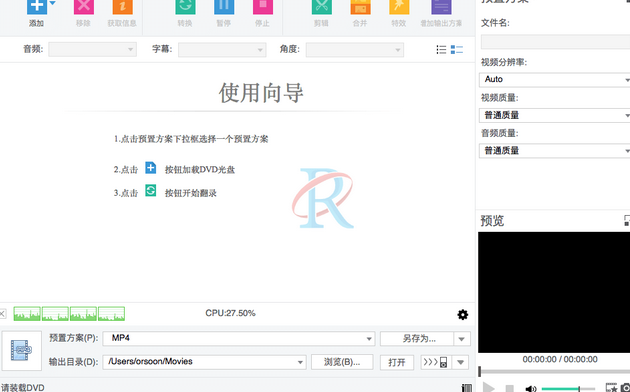Click the status bar log icon
This screenshot has height=392, width=630.
click(466, 388)
